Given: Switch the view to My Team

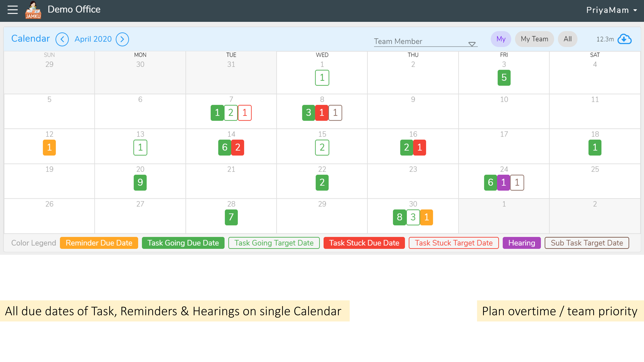Looking at the screenshot, I should (x=534, y=39).
